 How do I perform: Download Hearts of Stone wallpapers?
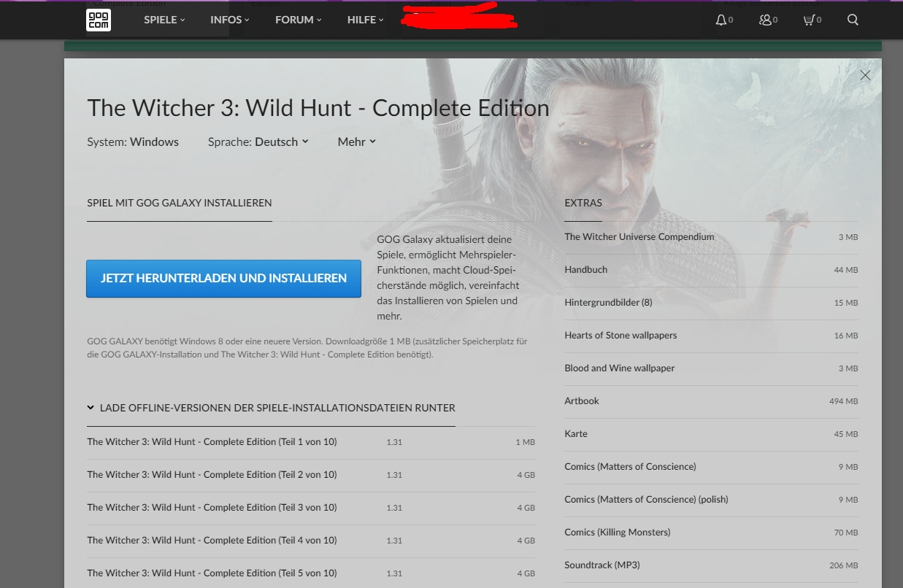tap(711, 336)
